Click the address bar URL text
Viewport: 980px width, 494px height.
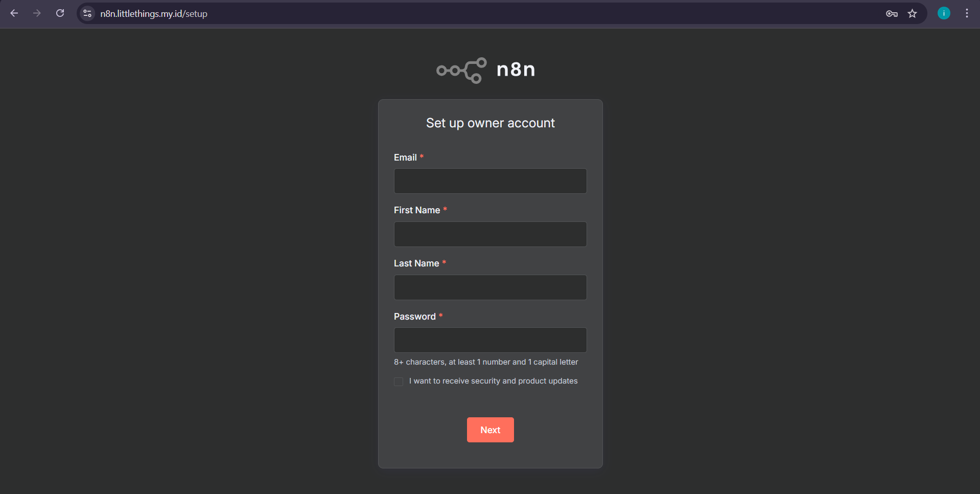[154, 14]
